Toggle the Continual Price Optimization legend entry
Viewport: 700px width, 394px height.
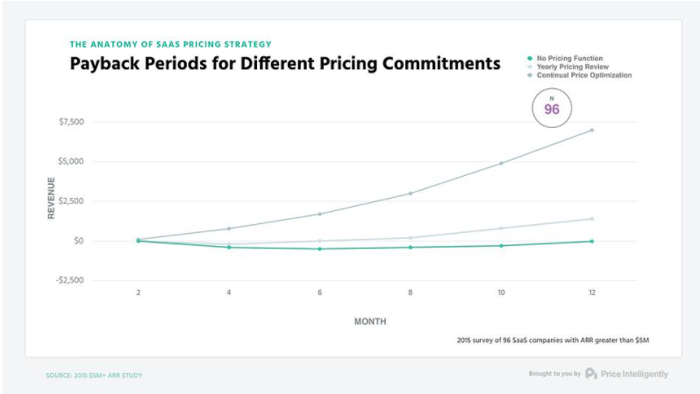coord(579,75)
